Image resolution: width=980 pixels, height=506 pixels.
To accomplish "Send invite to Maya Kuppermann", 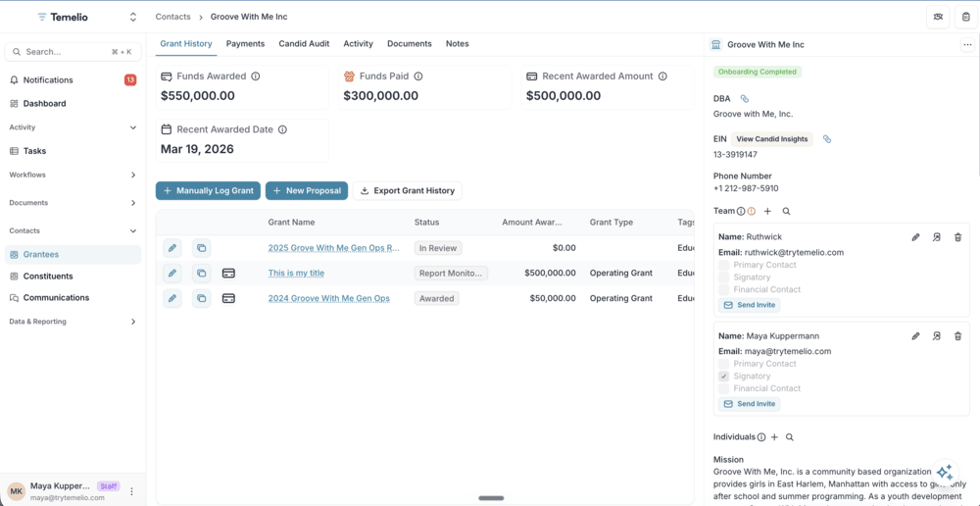I will (750, 403).
